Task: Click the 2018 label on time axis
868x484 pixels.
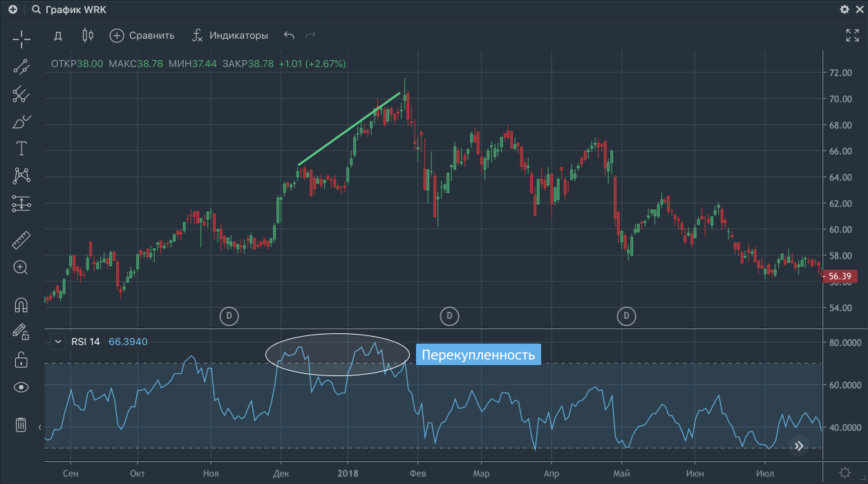Action: coord(347,474)
